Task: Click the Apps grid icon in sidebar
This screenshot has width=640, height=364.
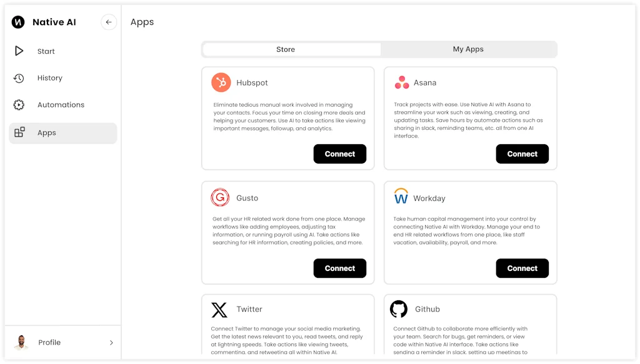Action: coord(19,132)
